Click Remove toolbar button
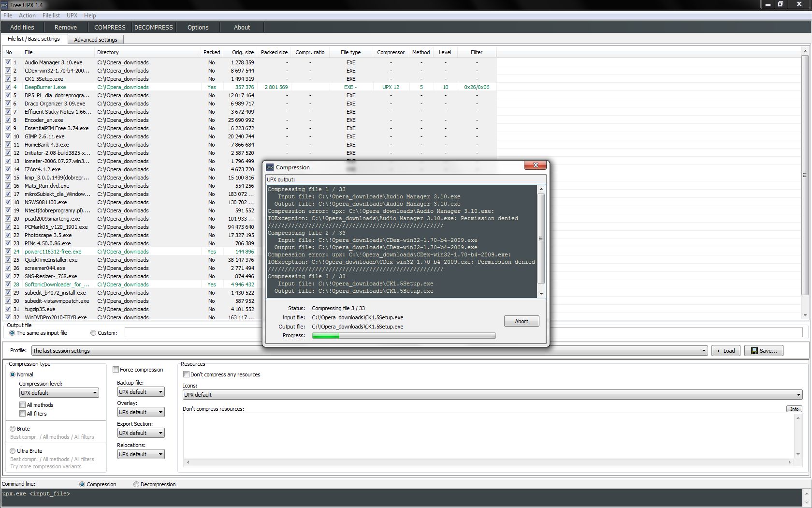 click(66, 28)
